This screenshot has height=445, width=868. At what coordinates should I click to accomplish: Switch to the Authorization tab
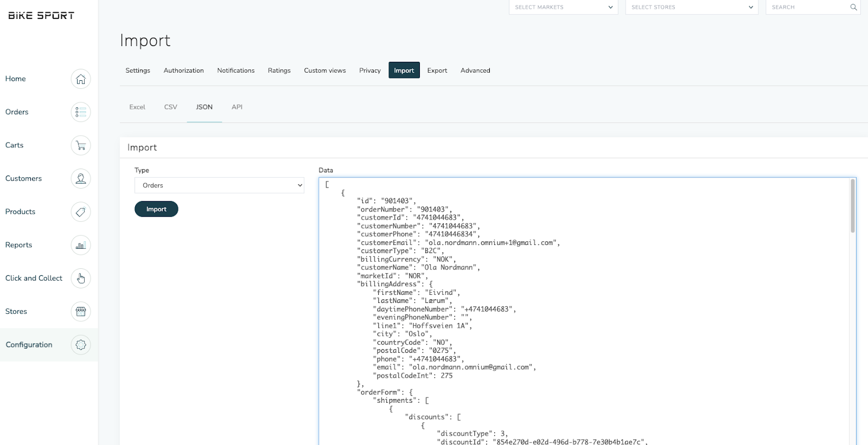184,70
